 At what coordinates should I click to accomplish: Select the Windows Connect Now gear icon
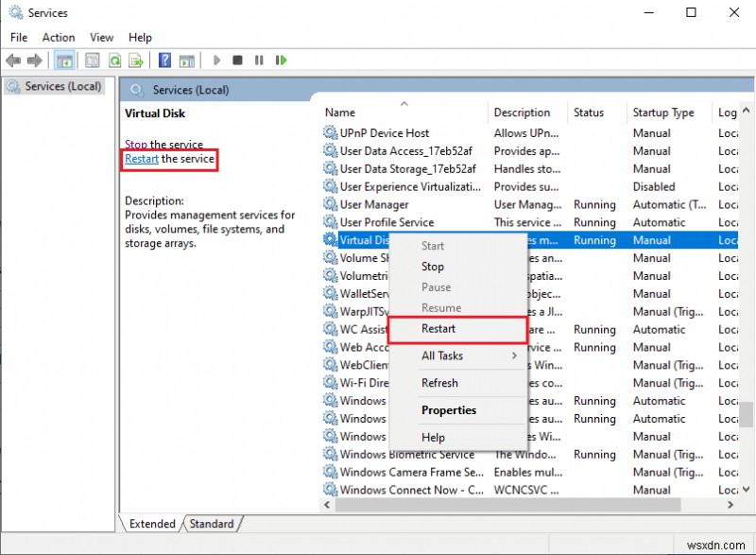[x=330, y=490]
